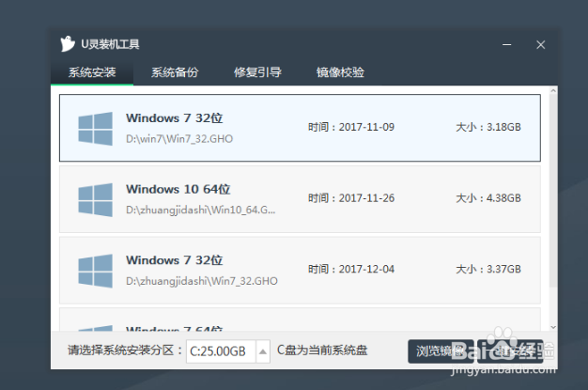Click the date 时间：2017-11-09
The image size is (588, 390).
351,127
